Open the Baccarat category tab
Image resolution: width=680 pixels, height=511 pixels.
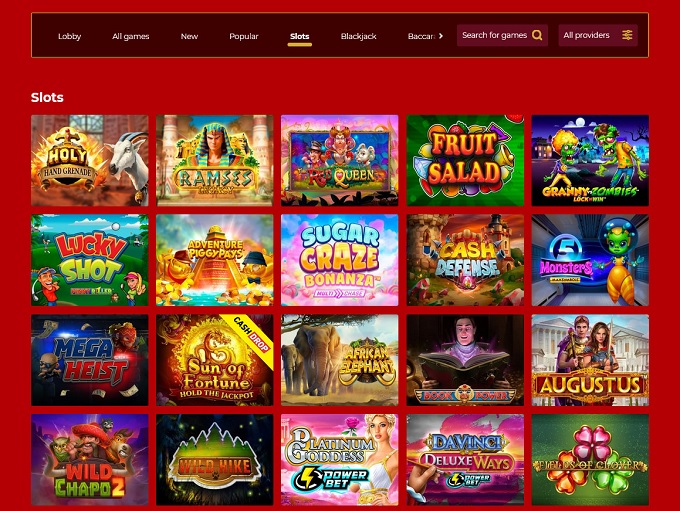(421, 36)
